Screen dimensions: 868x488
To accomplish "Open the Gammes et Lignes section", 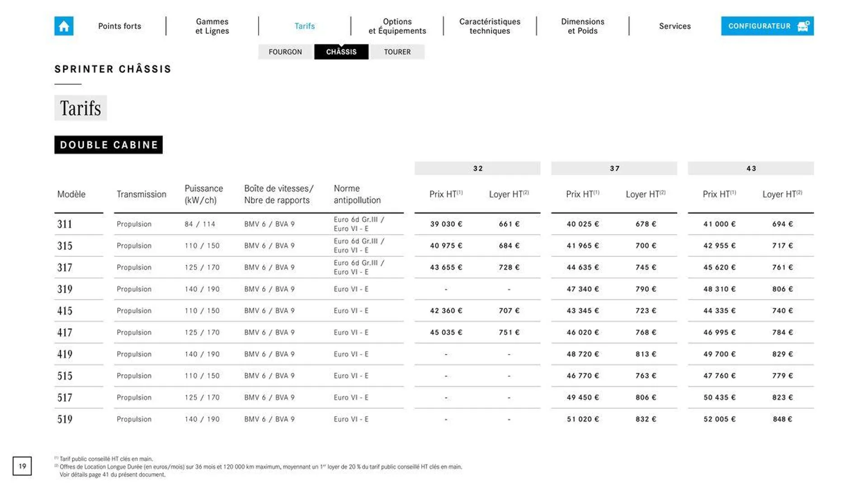I will pos(212,26).
